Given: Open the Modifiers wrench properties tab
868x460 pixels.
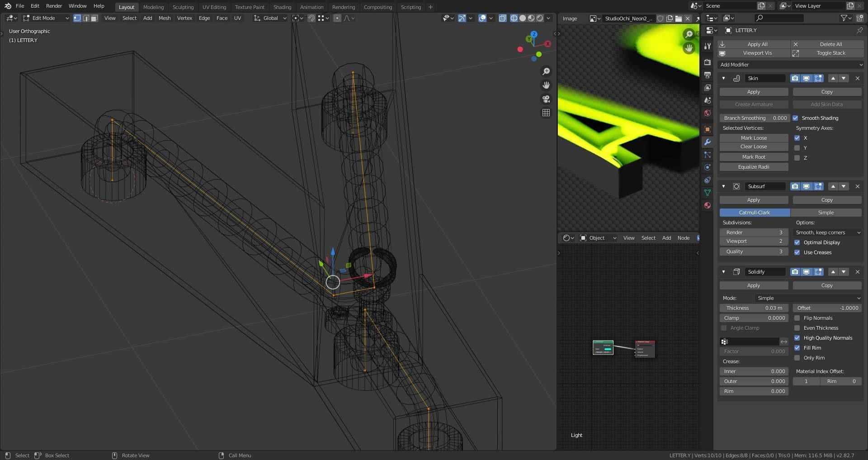Looking at the screenshot, I should point(708,142).
